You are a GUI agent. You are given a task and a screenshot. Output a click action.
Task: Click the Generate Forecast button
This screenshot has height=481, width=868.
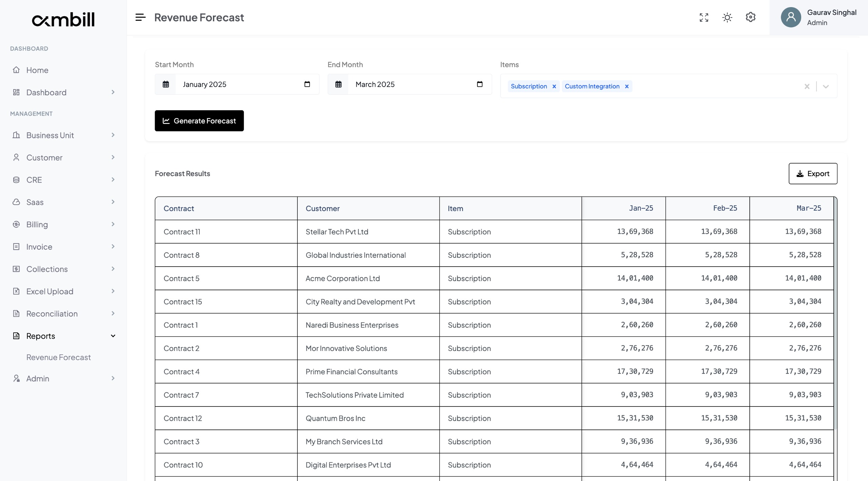click(x=199, y=121)
